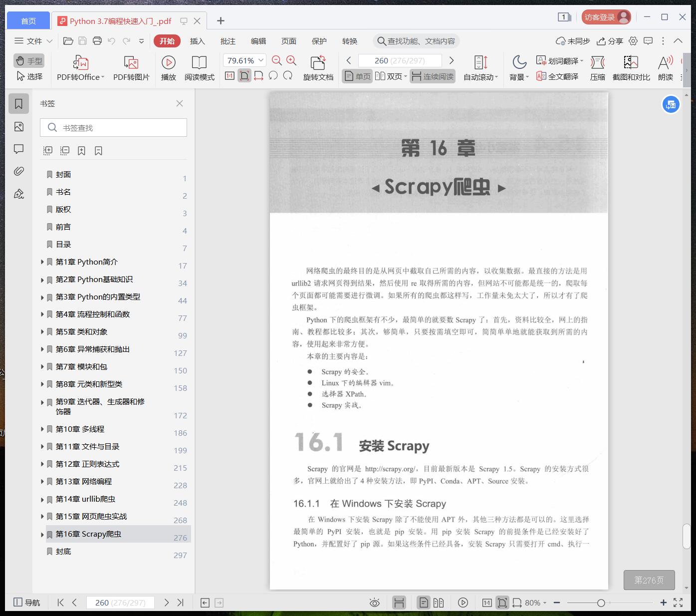Close the 书签 bookmarks panel
Image resolution: width=696 pixels, height=616 pixels.
(x=180, y=103)
